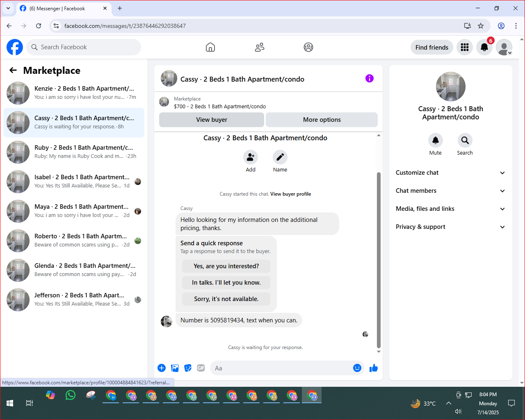Open the Facebook menu grid icon

point(465,47)
